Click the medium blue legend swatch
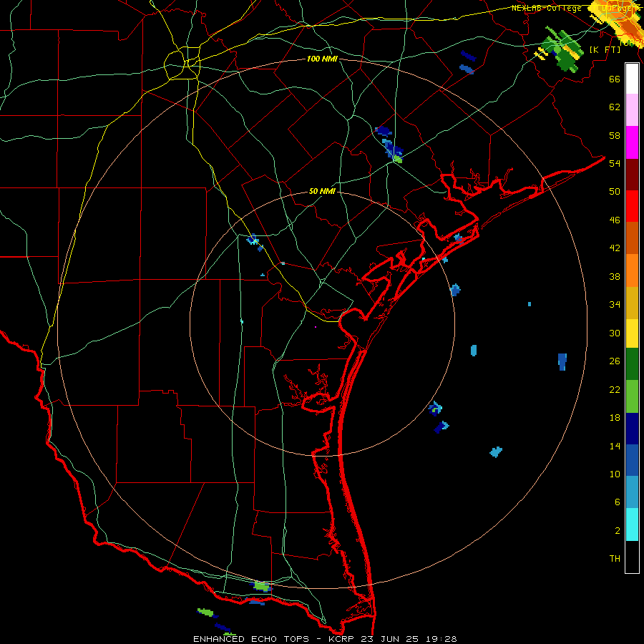This screenshot has width=644, height=644. (632, 460)
